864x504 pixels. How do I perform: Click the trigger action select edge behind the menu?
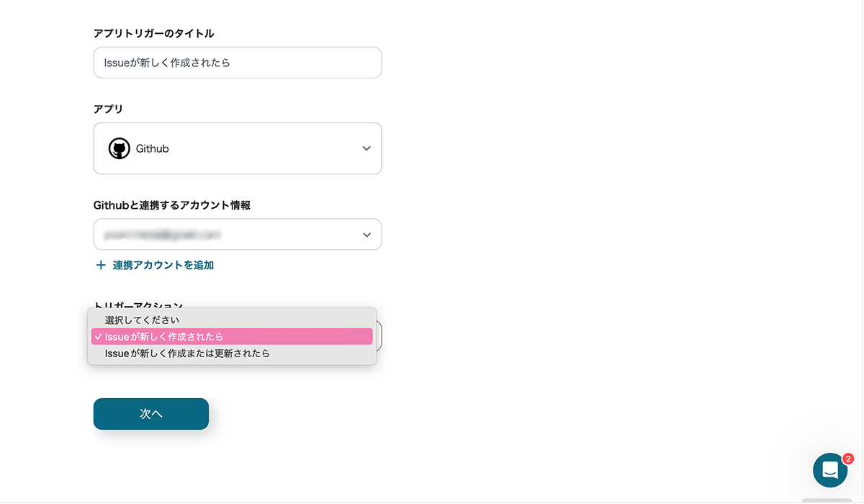379,336
